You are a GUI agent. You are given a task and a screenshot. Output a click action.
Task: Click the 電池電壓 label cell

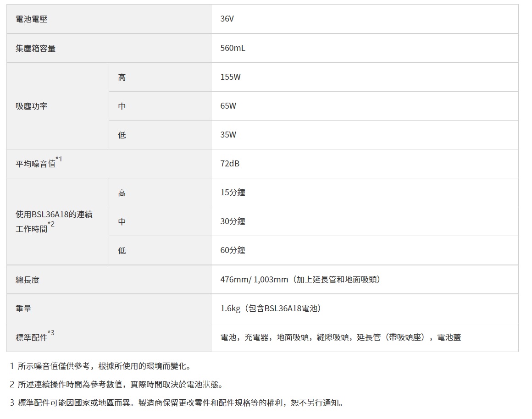point(31,19)
